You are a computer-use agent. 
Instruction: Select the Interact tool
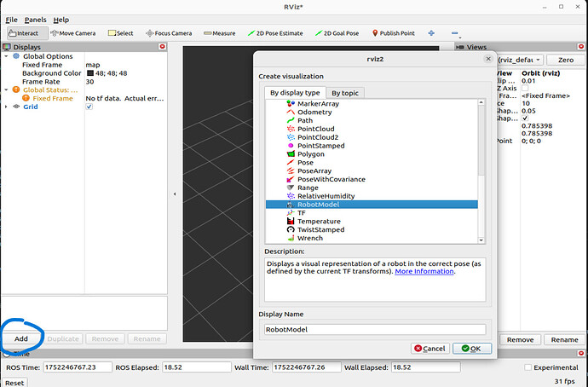27,33
